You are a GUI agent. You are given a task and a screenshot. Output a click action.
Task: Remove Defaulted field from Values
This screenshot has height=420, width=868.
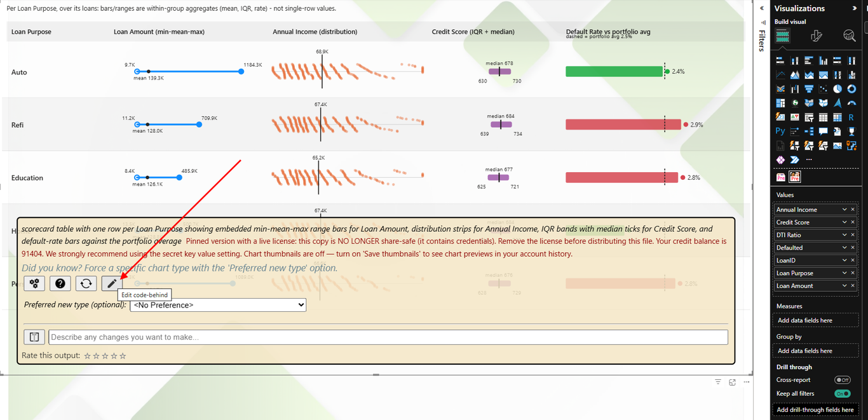pos(853,248)
